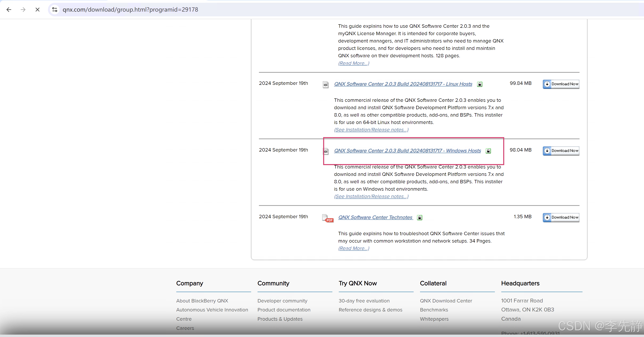Click the browser back arrow
The height and width of the screenshot is (337, 644).
(9, 10)
